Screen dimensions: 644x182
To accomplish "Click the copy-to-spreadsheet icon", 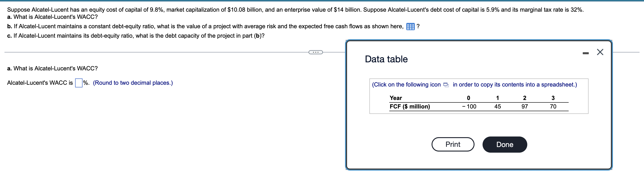I will [446, 85].
